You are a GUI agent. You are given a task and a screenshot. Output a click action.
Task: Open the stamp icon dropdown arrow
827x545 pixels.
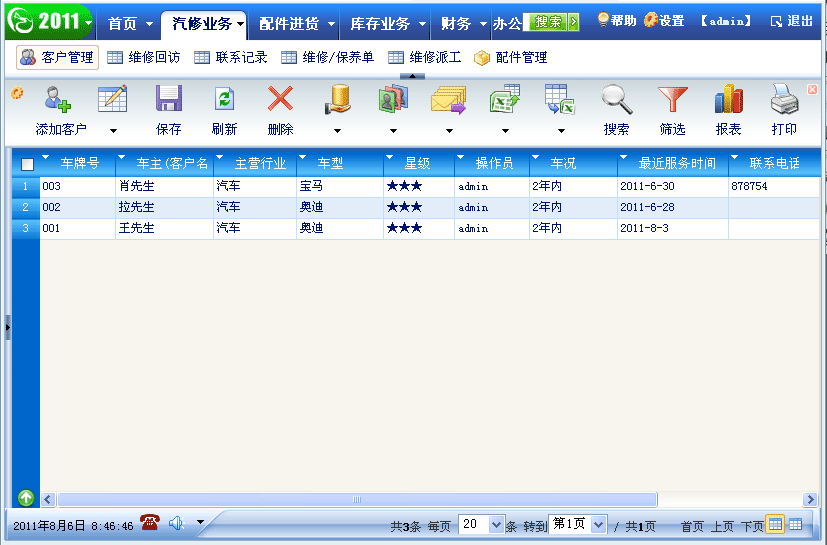click(x=338, y=131)
